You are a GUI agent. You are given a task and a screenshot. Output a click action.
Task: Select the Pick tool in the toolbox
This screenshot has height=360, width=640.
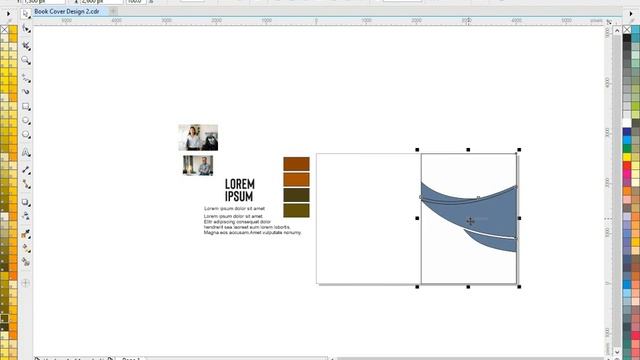pyautogui.click(x=26, y=14)
